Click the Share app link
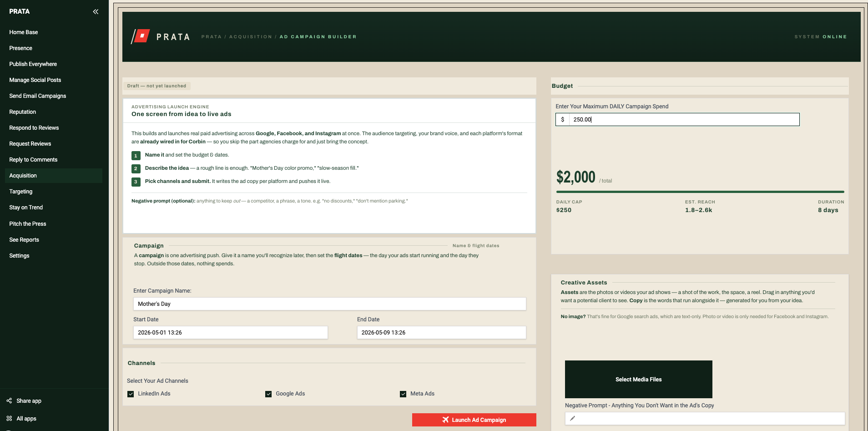Image resolution: width=868 pixels, height=431 pixels. [x=29, y=401]
